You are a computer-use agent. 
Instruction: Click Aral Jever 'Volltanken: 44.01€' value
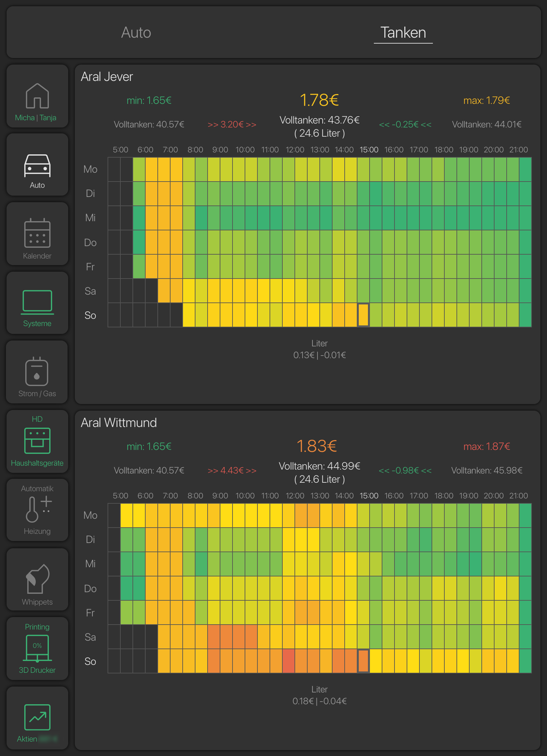(487, 124)
